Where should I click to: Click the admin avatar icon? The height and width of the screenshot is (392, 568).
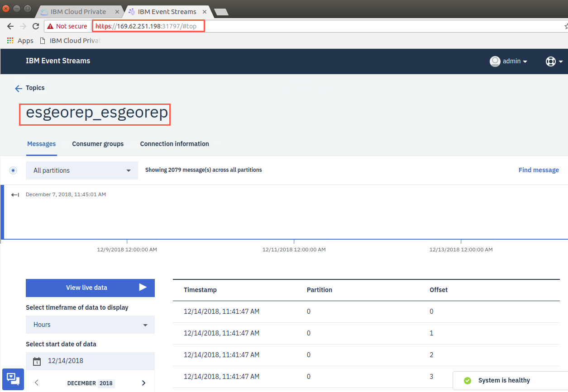coord(495,61)
